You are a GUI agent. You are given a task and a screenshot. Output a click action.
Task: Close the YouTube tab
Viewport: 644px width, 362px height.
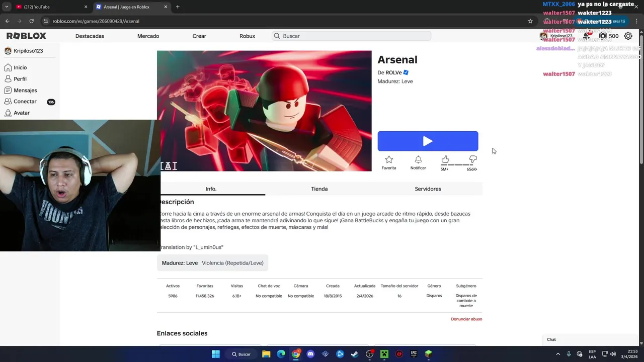(86, 7)
